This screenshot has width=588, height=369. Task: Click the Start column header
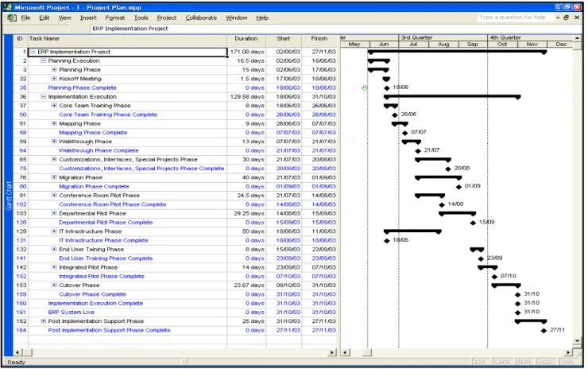click(284, 39)
